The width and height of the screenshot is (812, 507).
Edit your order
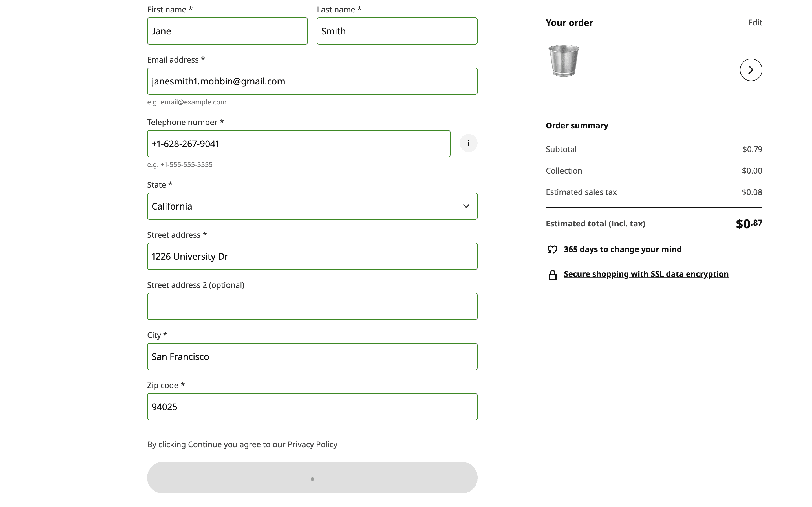pos(754,23)
